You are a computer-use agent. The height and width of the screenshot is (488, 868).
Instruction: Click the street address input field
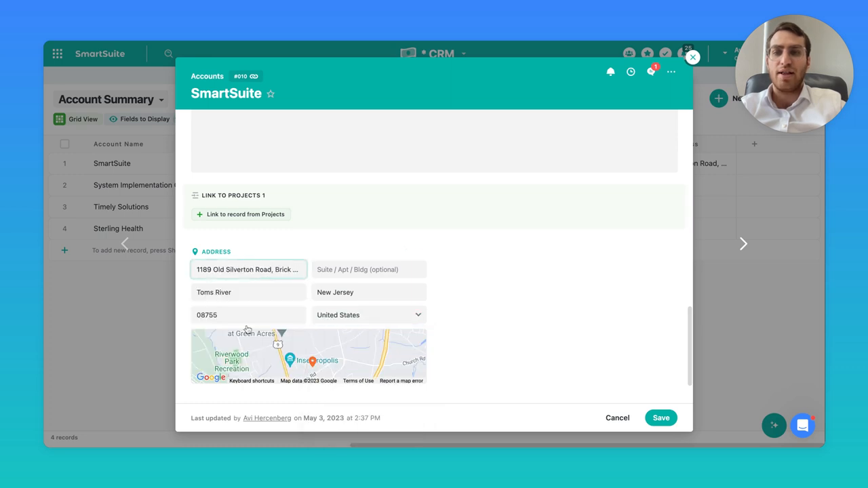(249, 270)
